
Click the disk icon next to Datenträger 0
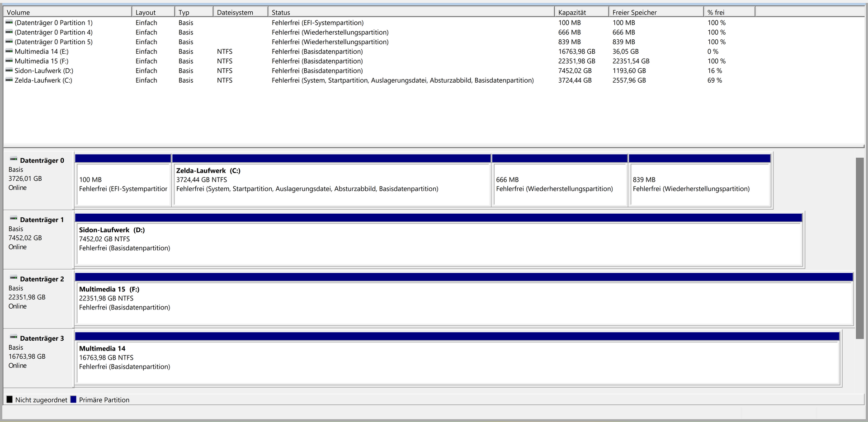[14, 159]
